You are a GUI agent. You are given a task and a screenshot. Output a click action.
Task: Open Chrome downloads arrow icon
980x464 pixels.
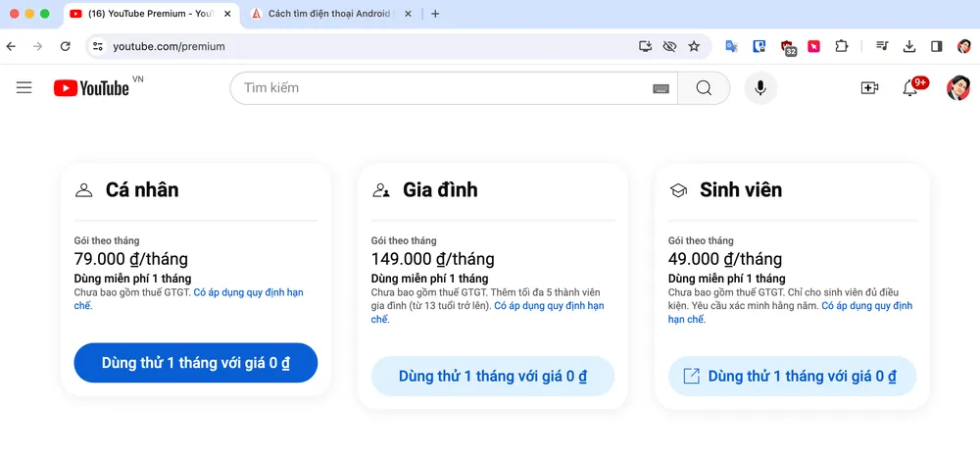(909, 46)
